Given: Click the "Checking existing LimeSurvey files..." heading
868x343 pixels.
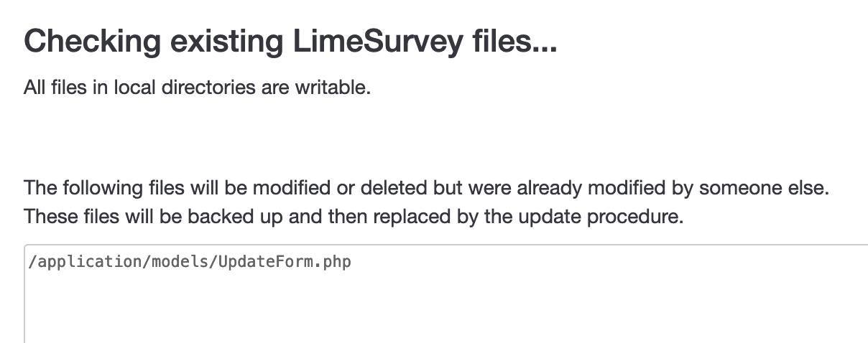Looking at the screenshot, I should click(x=290, y=42).
